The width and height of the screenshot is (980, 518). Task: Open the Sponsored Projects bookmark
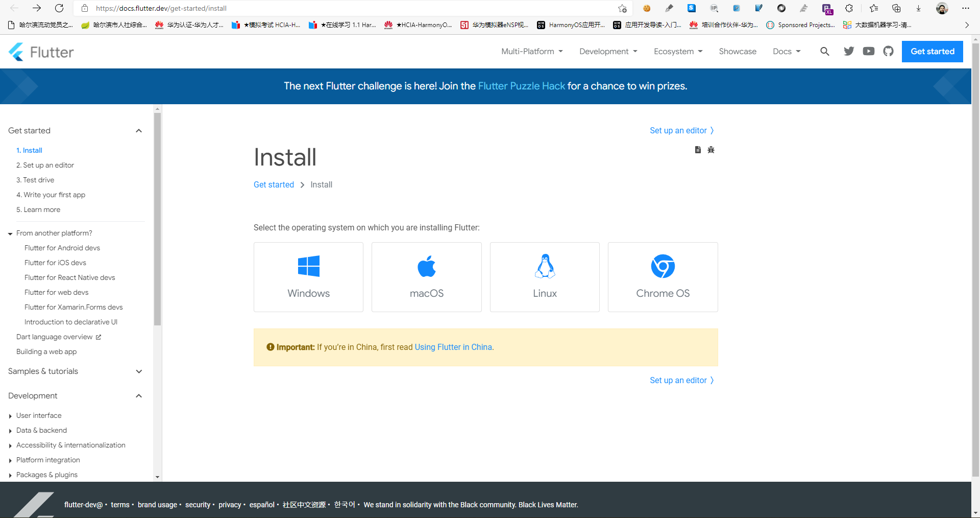point(801,25)
